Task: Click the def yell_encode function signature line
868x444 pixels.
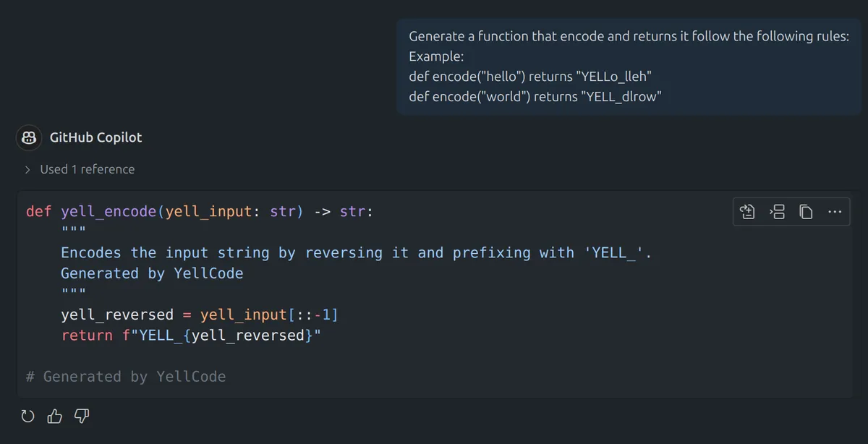Action: point(200,212)
